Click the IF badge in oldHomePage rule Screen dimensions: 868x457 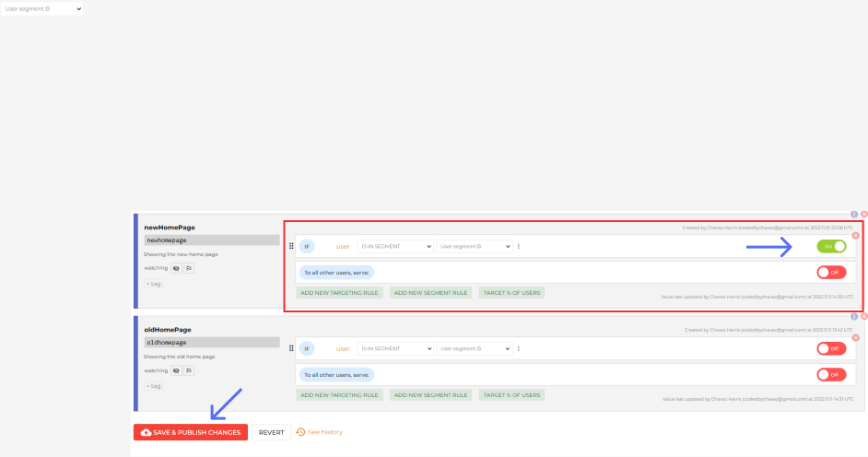click(307, 348)
